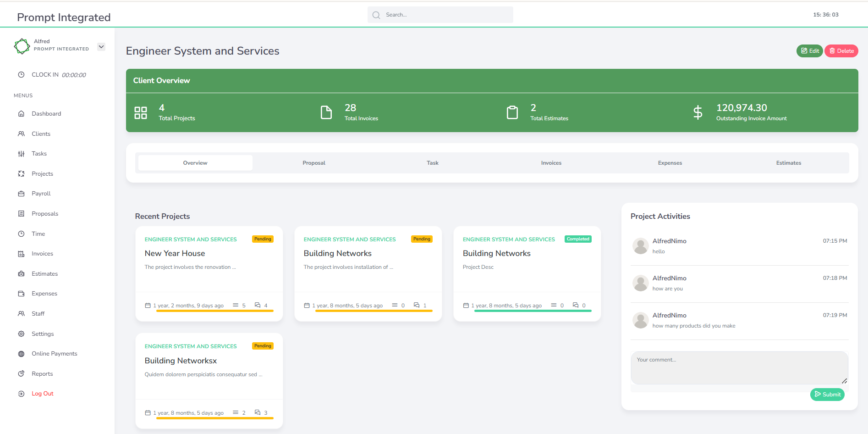The height and width of the screenshot is (434, 868).
Task: Click the progress bar on Building Networksx card
Action: (214, 418)
